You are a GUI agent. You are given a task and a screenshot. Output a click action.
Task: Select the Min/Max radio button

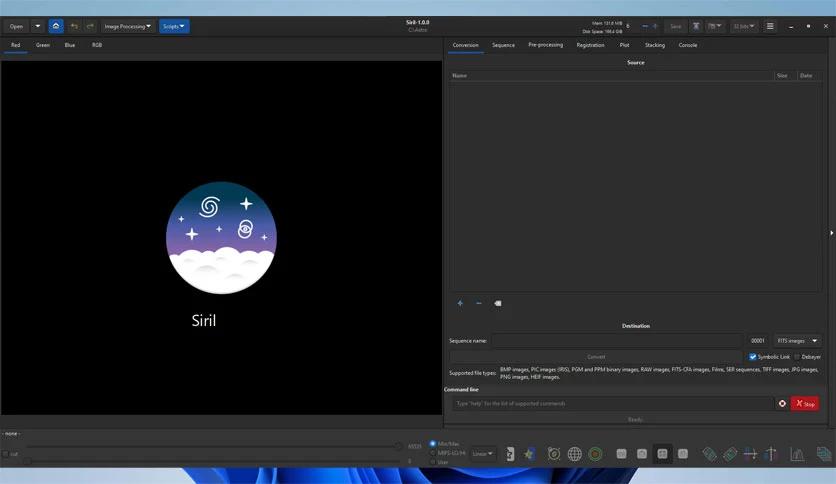pos(432,443)
